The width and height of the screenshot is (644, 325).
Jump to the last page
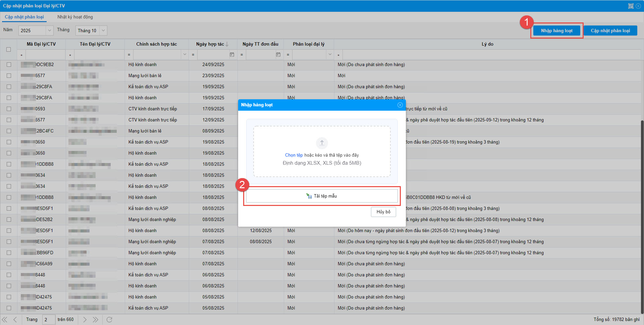pyautogui.click(x=96, y=320)
